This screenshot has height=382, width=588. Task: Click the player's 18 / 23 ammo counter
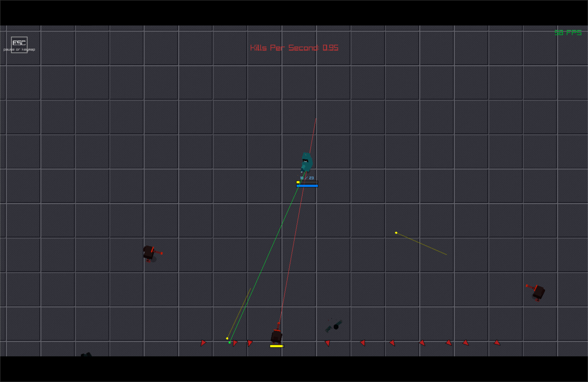click(x=307, y=178)
